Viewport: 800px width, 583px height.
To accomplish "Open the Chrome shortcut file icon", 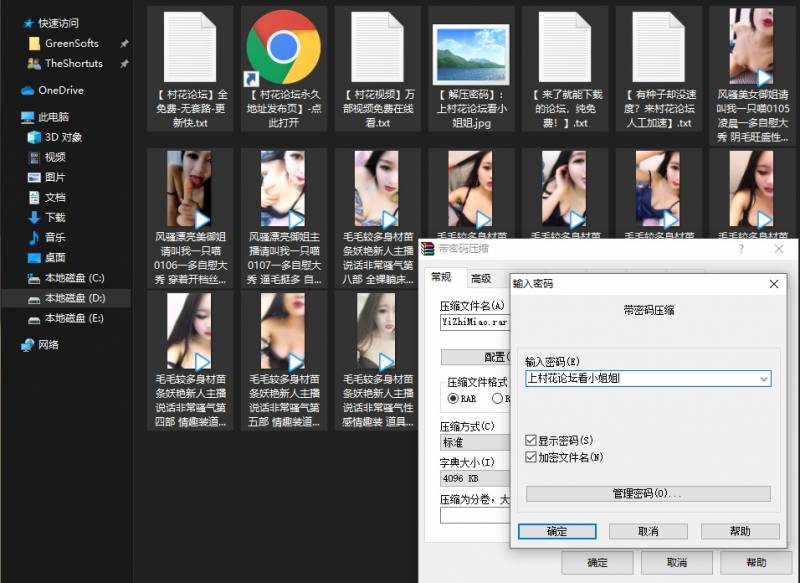I will (x=283, y=47).
